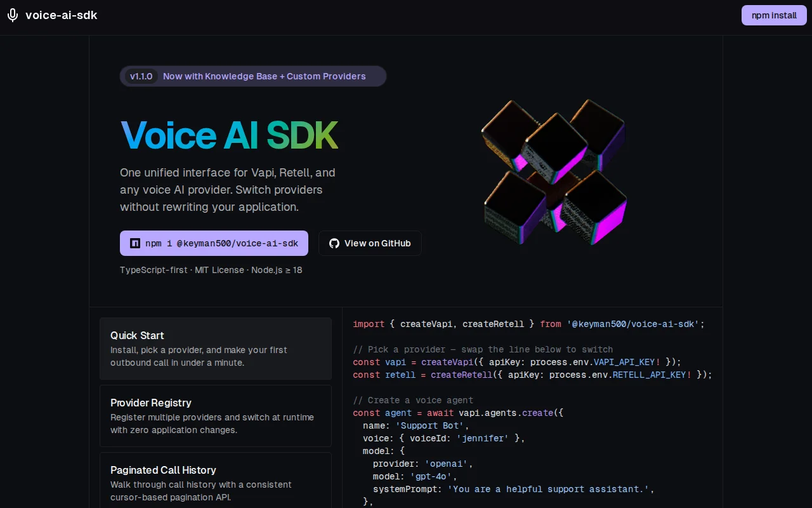The height and width of the screenshot is (508, 812).
Task: Click the "name: 'Support Bot'" code line
Action: (416, 425)
